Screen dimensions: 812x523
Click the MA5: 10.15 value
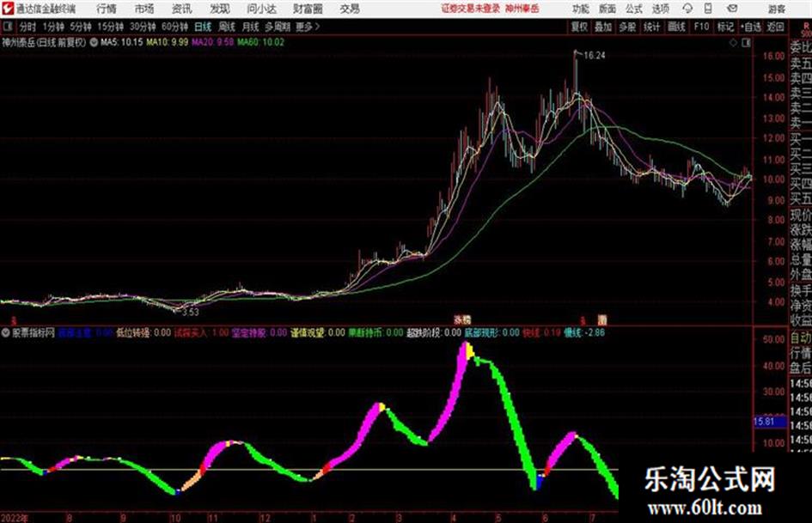tap(122, 42)
